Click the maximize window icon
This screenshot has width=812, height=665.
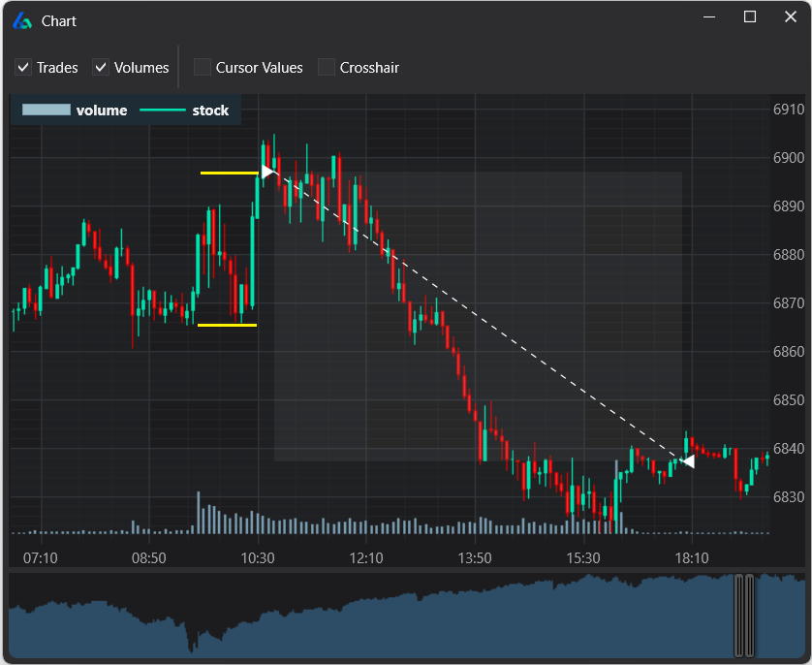[x=749, y=16]
